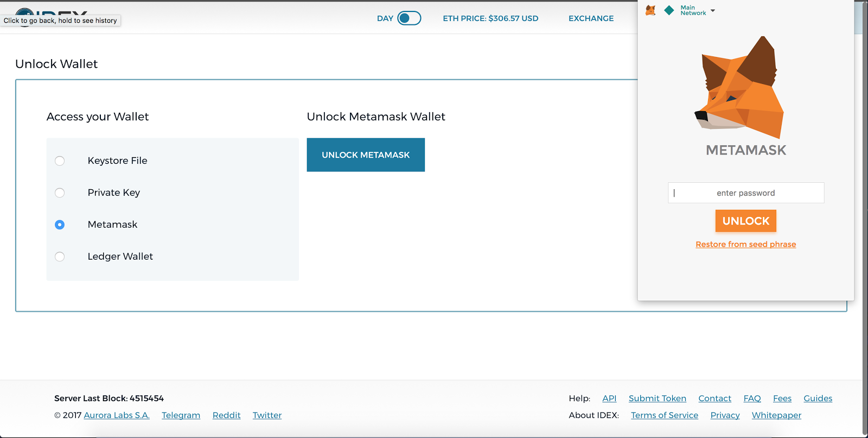Toggle the DAY mode switch
Screen dimensions: 868x438
[409, 18]
